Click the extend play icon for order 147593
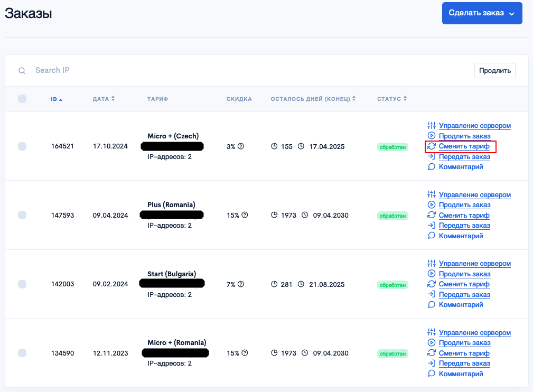 (432, 204)
